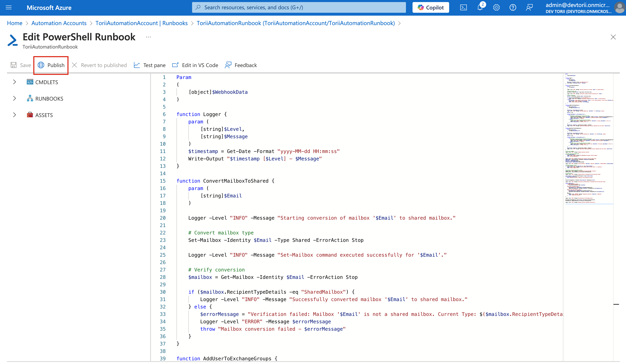Open the top bar feedback person icon
Image resolution: width=626 pixels, height=364 pixels.
[x=529, y=7]
